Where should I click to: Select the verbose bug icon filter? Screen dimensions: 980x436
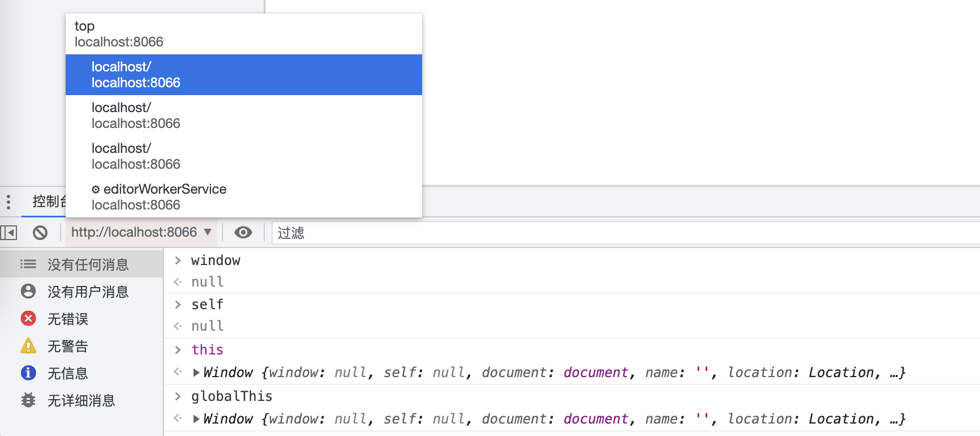[x=28, y=400]
